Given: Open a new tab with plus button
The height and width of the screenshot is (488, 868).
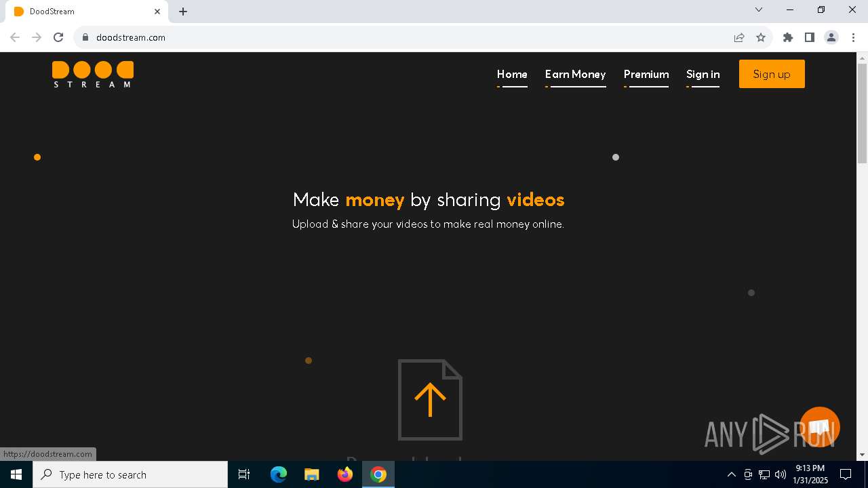Looking at the screenshot, I should [183, 12].
